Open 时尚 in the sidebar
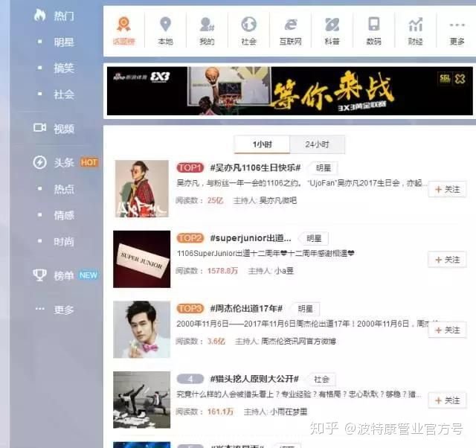 coord(64,242)
